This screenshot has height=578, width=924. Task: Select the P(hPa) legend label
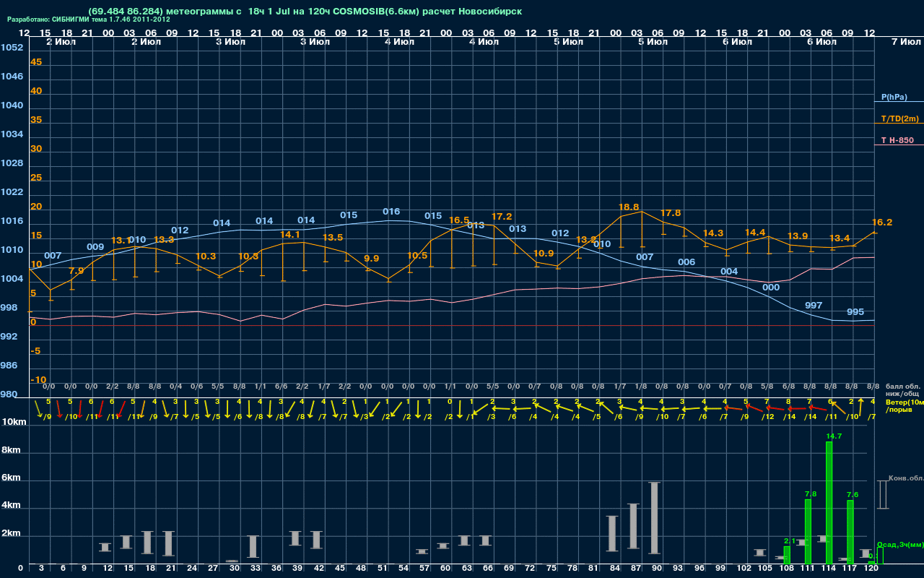[894, 97]
